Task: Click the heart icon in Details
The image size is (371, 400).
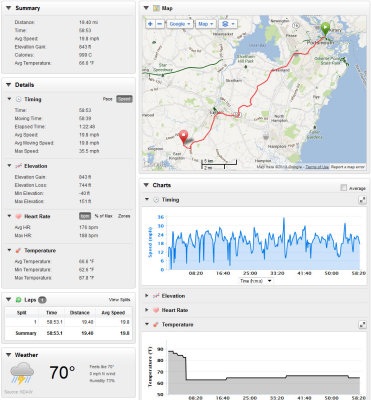Action: click(x=18, y=216)
